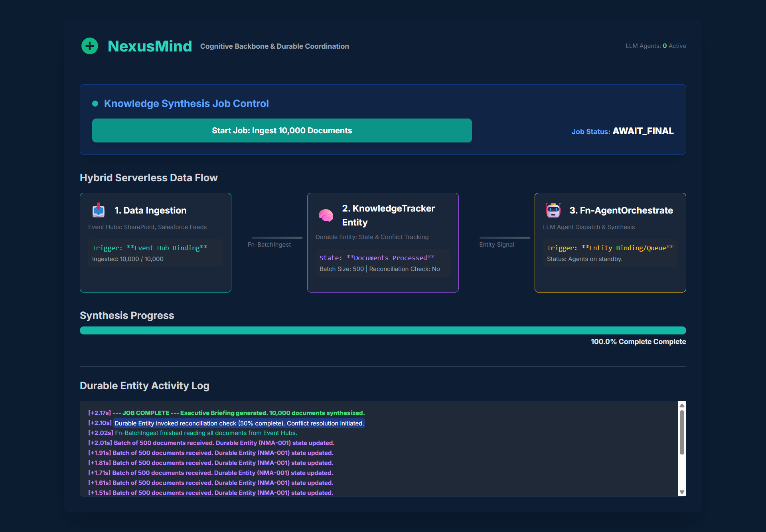
Task: Click the NexusMind green plus logo icon
Action: [90, 46]
